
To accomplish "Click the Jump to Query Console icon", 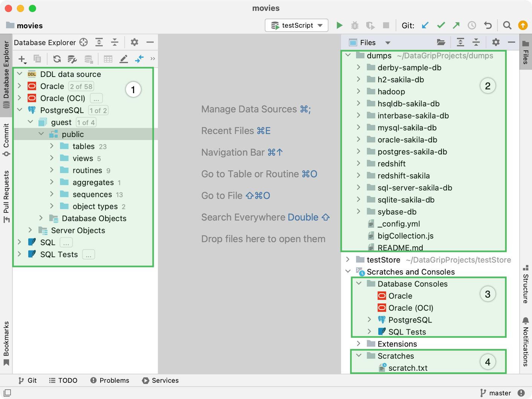I will pos(139,59).
